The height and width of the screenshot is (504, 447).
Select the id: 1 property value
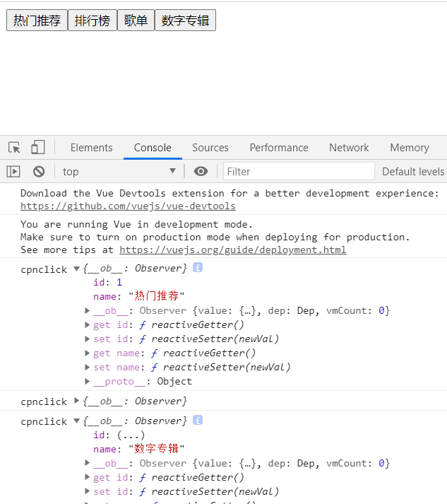pyautogui.click(x=119, y=282)
